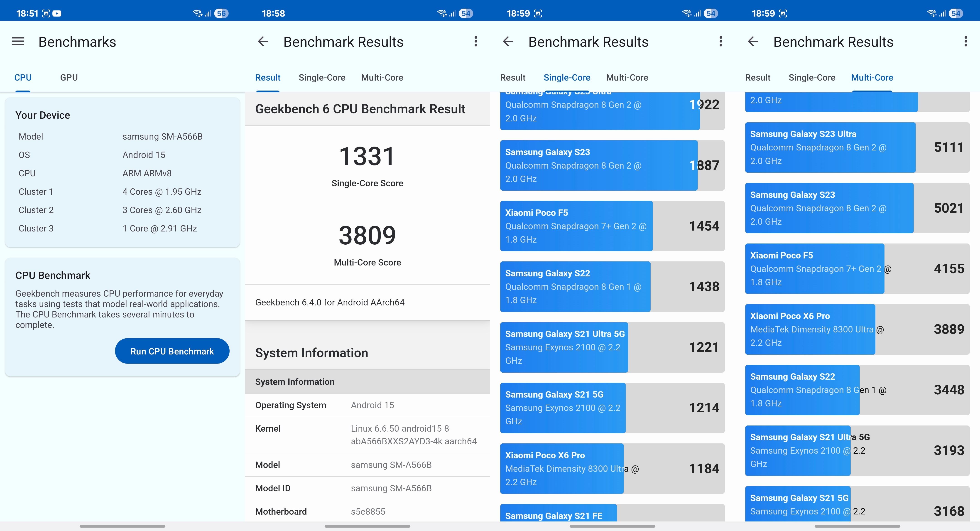Viewport: 980px width, 531px height.
Task: Open Single-Core tab on the 18:58 results screen
Action: coord(322,78)
